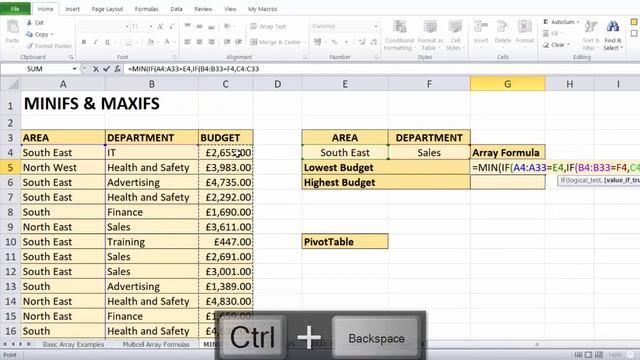The height and width of the screenshot is (360, 640).
Task: Click the Paste icon in Clipboard group
Action: (13, 27)
